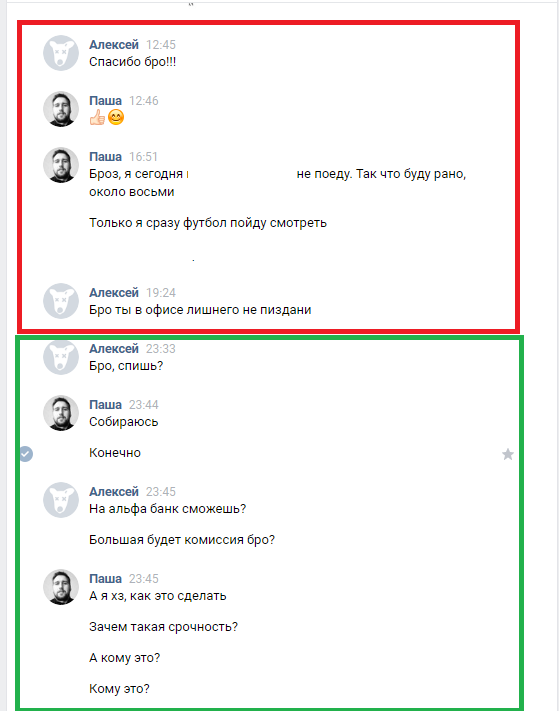Click Паша name link at 16:51
This screenshot has height=711, width=559.
[x=105, y=157]
